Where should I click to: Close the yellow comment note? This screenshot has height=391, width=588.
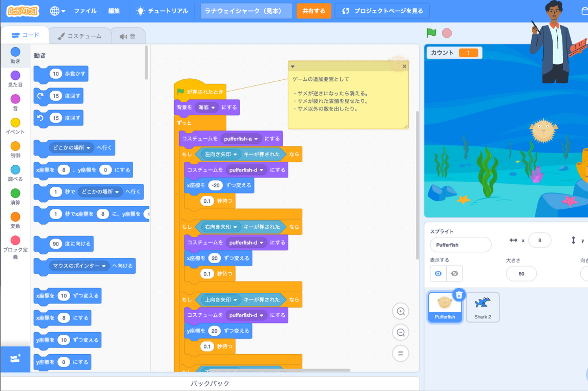click(404, 67)
